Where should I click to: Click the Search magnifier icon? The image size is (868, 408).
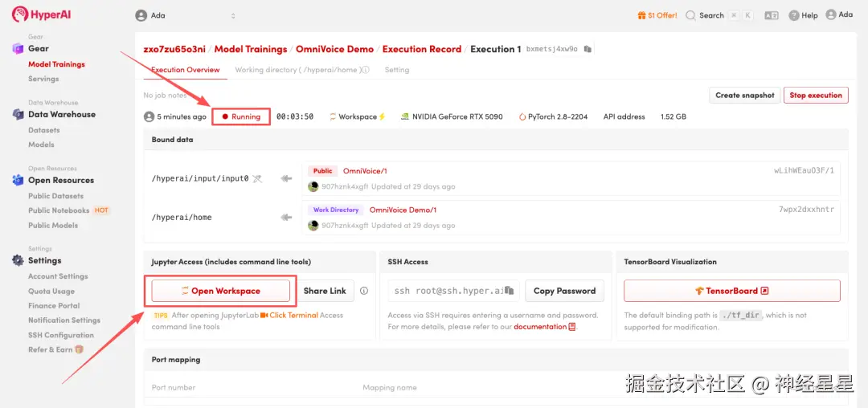tap(690, 15)
